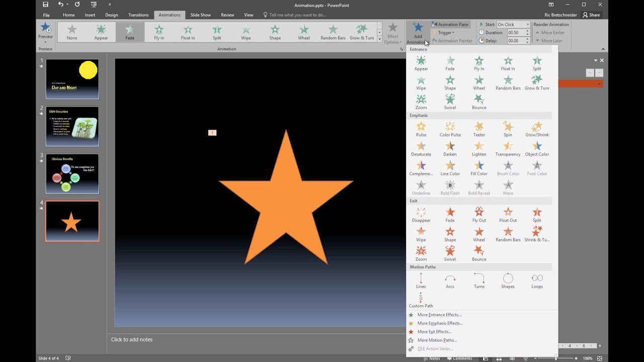Choose Spin emphasis animation
Screen dimensions: 644x362
(508, 129)
